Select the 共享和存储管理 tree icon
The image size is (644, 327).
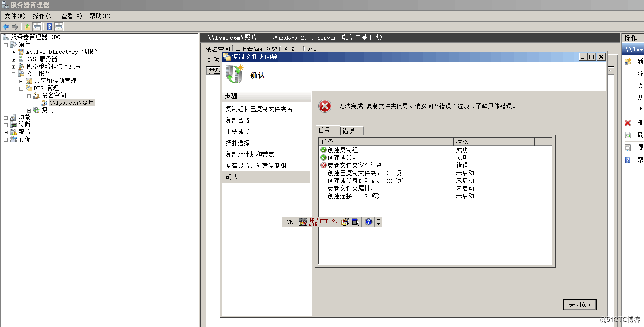pos(29,81)
